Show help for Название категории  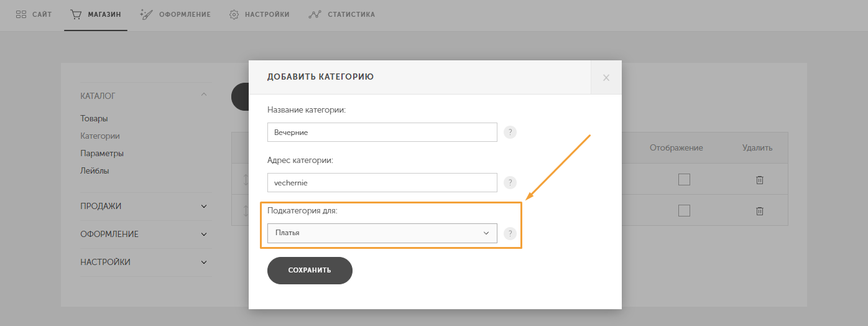[x=510, y=132]
